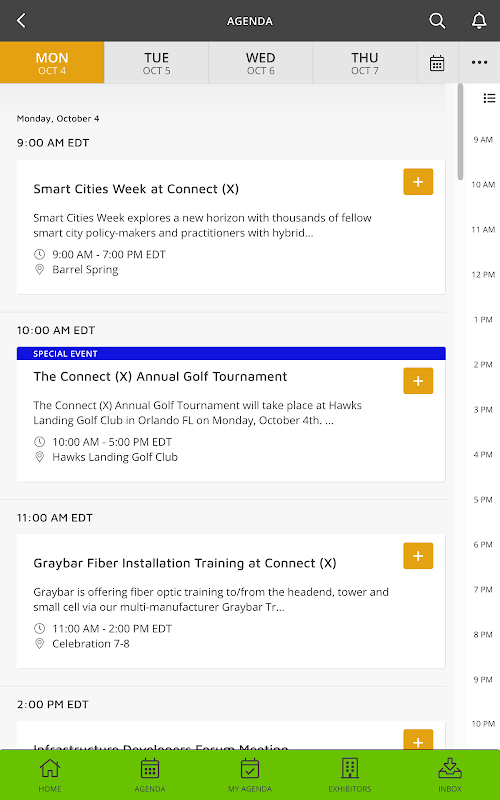Tap the Home icon in bottom bar
The width and height of the screenshot is (500, 800).
pos(50,774)
